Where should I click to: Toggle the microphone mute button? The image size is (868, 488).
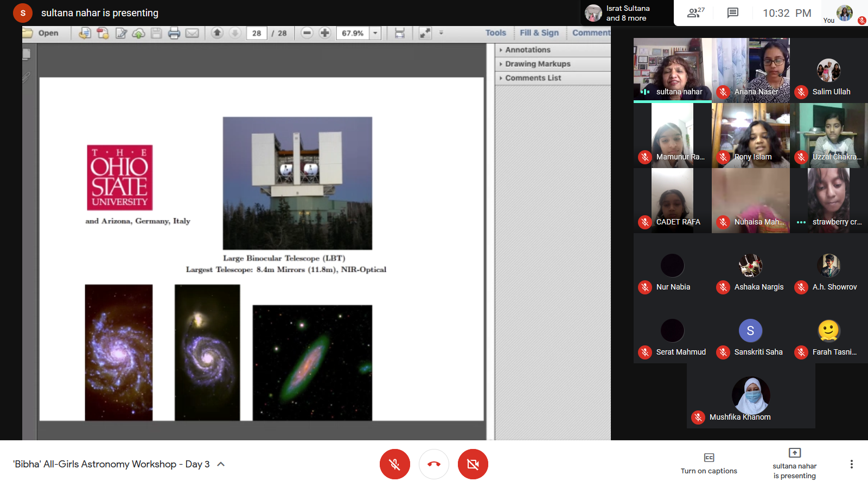(x=394, y=464)
